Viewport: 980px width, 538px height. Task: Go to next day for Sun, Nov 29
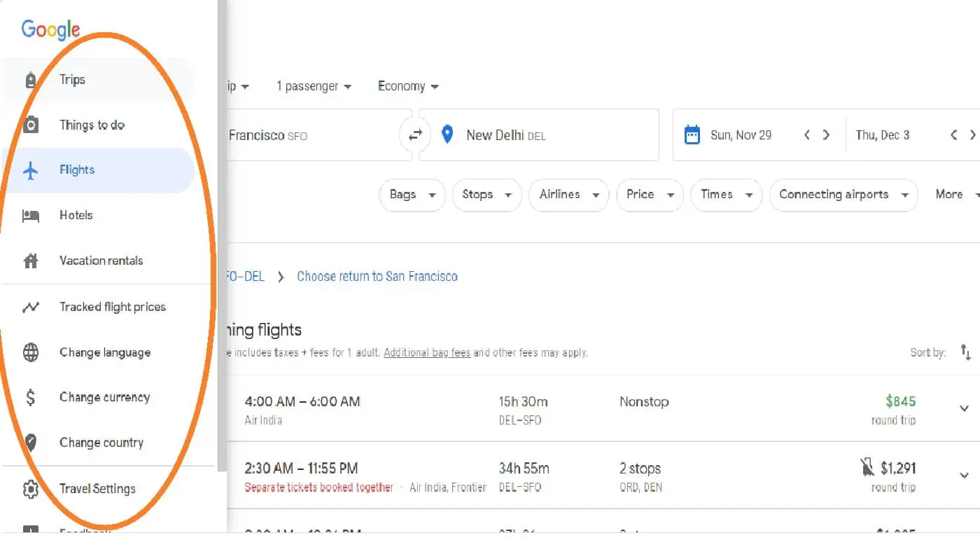[x=826, y=135]
